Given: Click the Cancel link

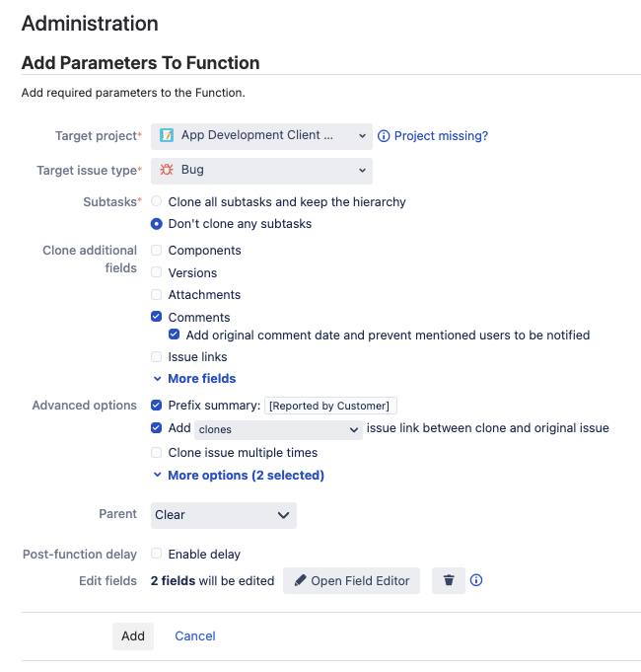Looking at the screenshot, I should 195,636.
